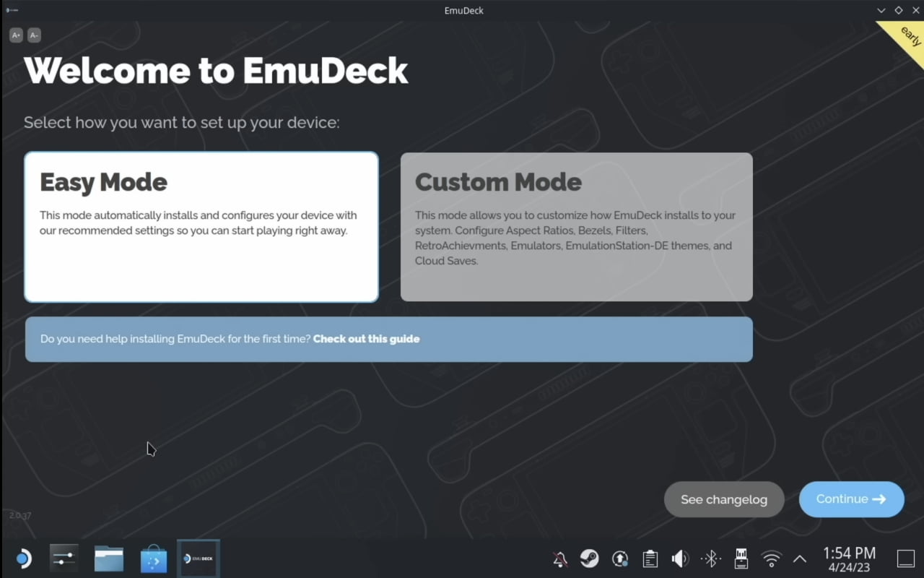This screenshot has height=578, width=924.
Task: Open the clipboard tray icon
Action: pos(650,558)
